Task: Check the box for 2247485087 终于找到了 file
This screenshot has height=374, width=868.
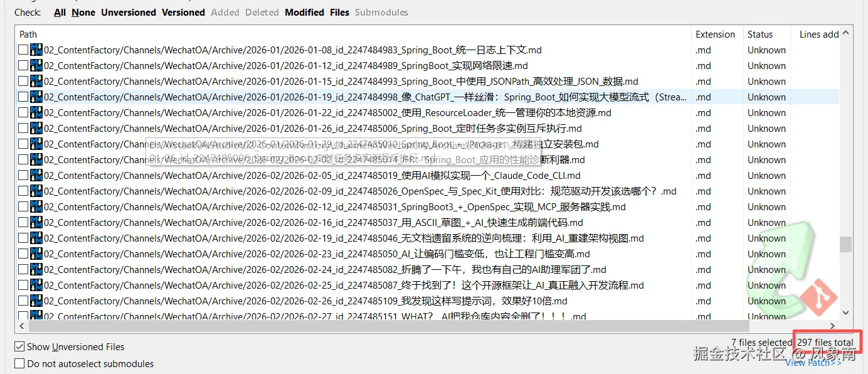Action: pyautogui.click(x=23, y=286)
